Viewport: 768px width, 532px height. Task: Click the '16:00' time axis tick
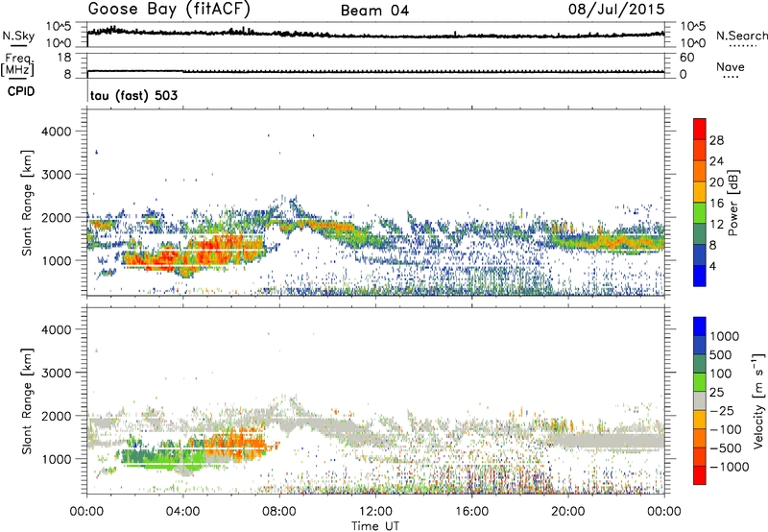pos(471,512)
